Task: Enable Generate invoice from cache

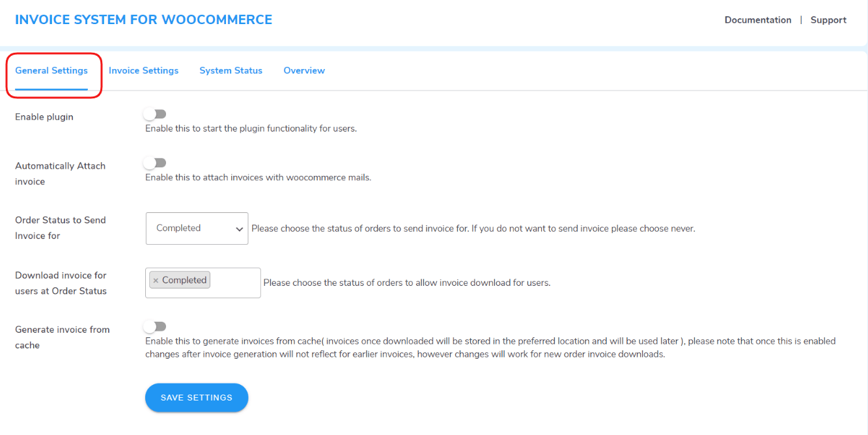Action: click(x=154, y=326)
